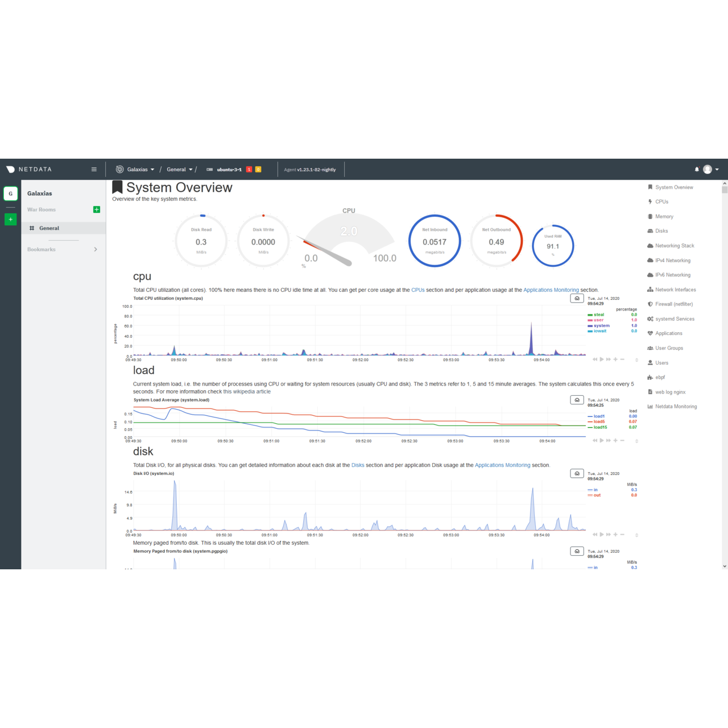Click the red alert badge on ubuntu-3-1

(249, 169)
